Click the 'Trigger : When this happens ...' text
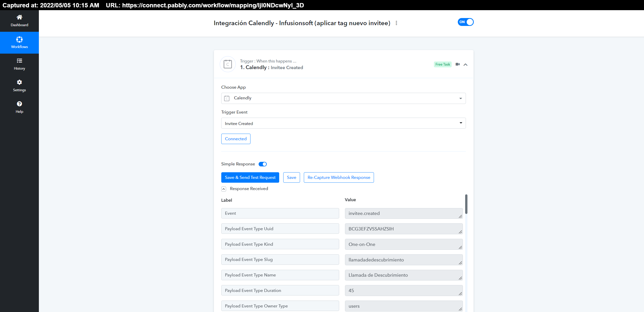The image size is (644, 312). [x=268, y=61]
